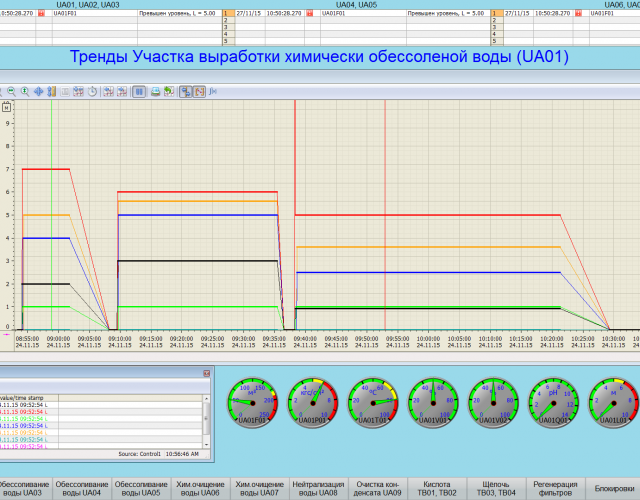Open Обессоливание воды UA04 screen
Viewport: 640px width, 500px height.
[80, 487]
